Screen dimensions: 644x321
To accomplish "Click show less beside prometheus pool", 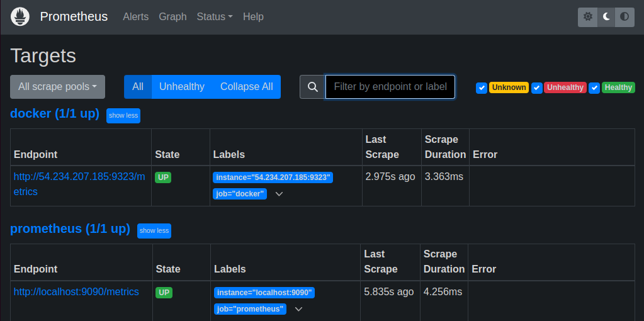I will tap(154, 231).
